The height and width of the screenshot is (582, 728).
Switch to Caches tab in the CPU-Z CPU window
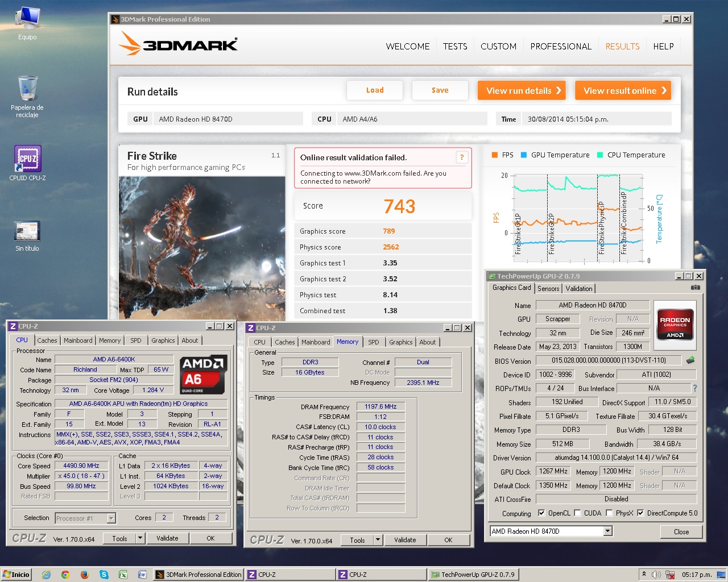(x=47, y=340)
